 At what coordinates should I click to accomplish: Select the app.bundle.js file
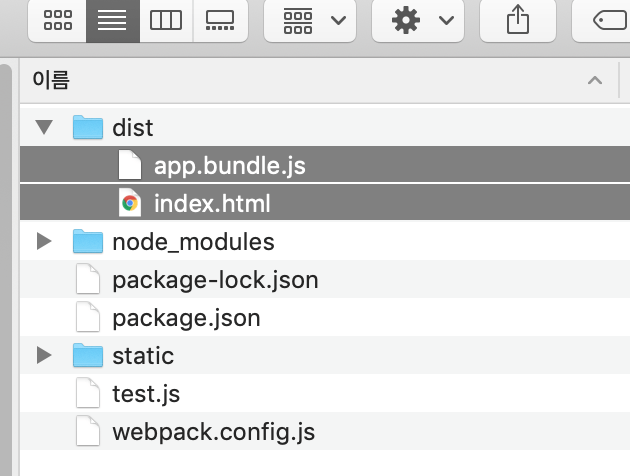point(229,166)
